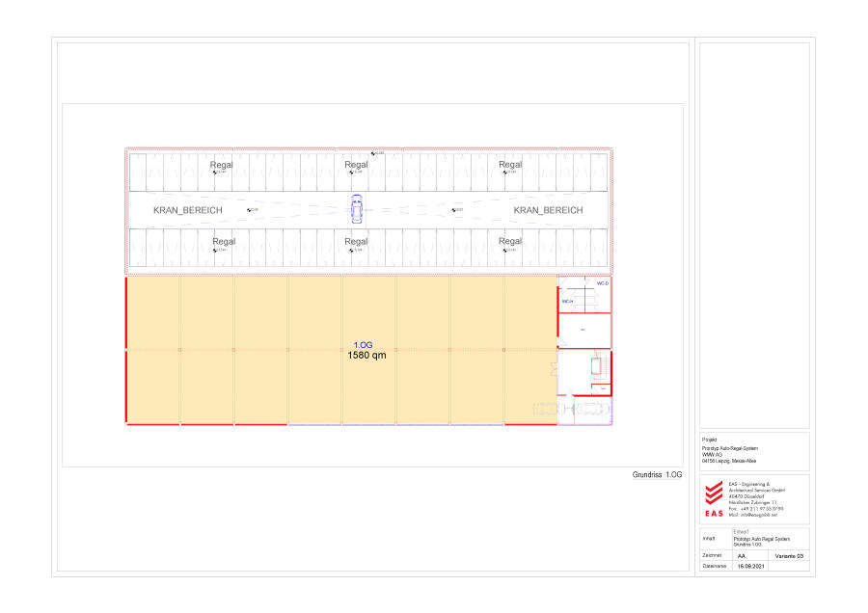Viewport: 868px width, 613px height.
Task: Click the blue 1.OG floor label
Action: tap(364, 344)
